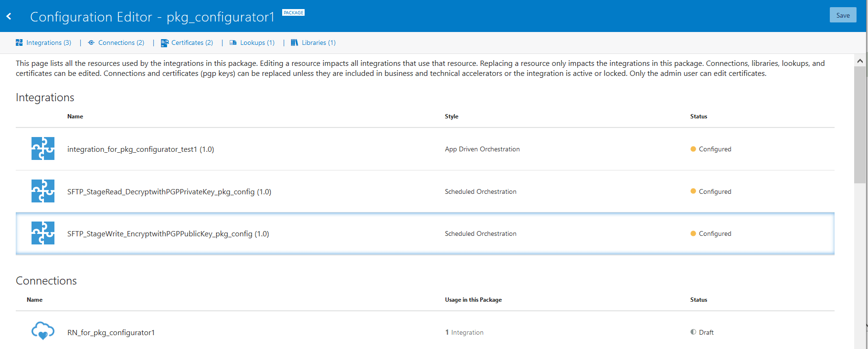Click the Lookups icon in navigation bar
Viewport: 868px width, 349px height.
[233, 42]
